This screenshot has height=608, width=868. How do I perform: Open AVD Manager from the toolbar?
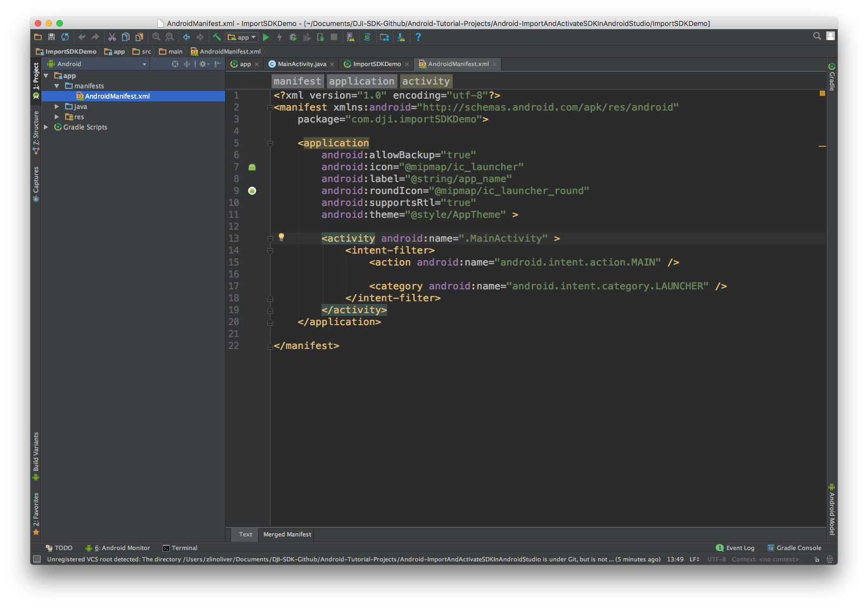tap(351, 37)
